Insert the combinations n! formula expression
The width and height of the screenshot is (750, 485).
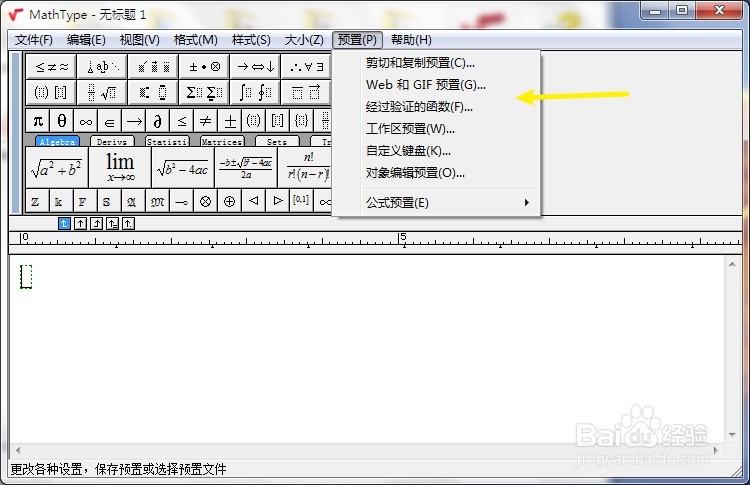(x=305, y=167)
